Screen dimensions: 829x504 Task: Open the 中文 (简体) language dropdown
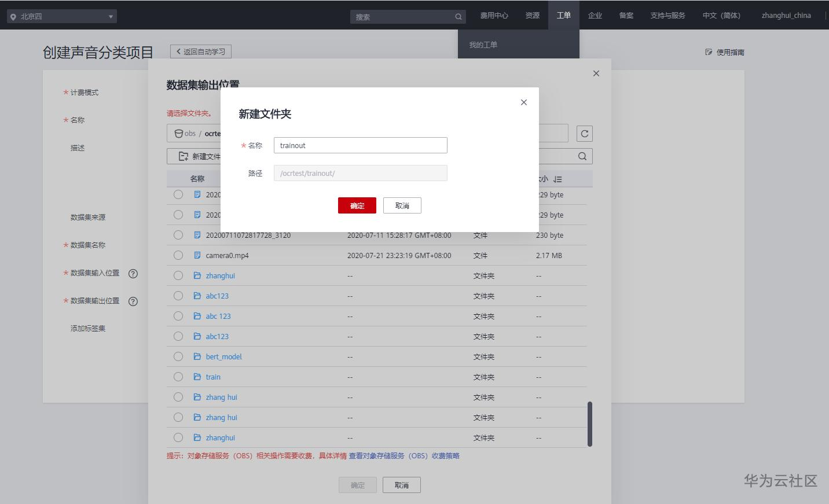click(x=721, y=16)
